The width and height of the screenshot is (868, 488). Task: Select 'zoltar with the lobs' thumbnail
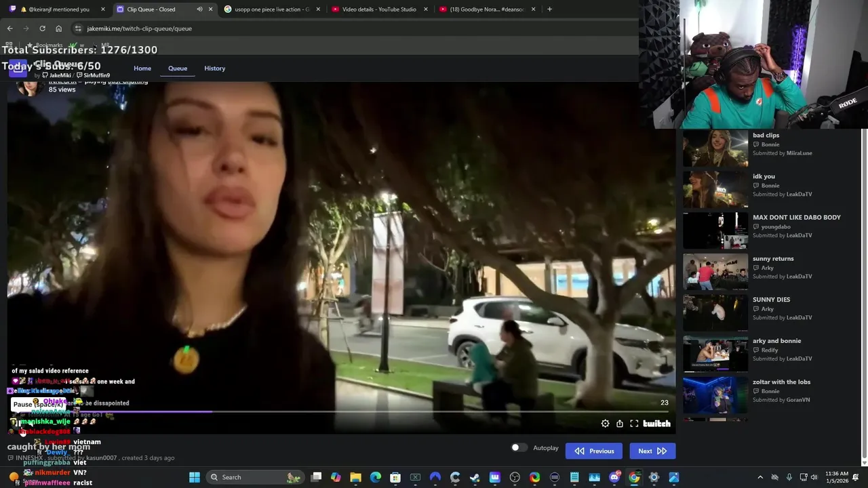coord(715,395)
